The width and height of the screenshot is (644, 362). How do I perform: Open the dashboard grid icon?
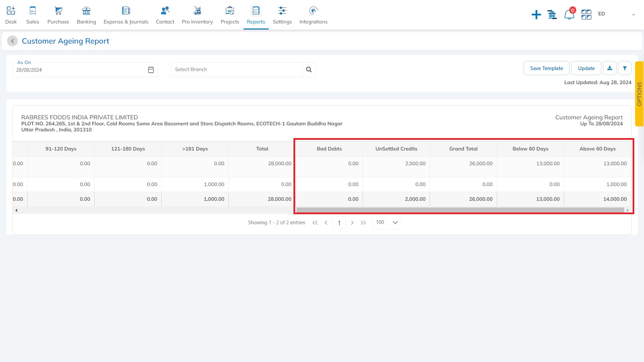[586, 14]
